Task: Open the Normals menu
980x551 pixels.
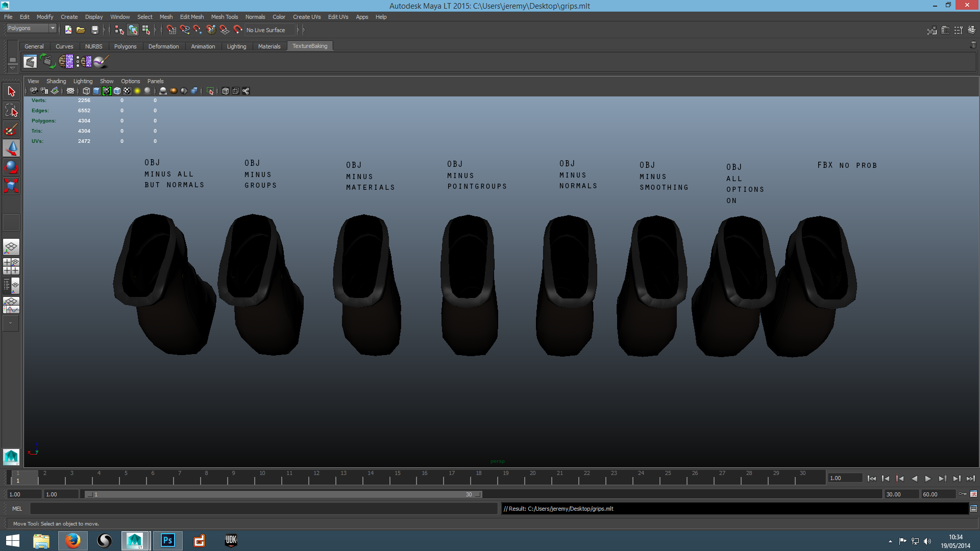Action: pyautogui.click(x=255, y=17)
